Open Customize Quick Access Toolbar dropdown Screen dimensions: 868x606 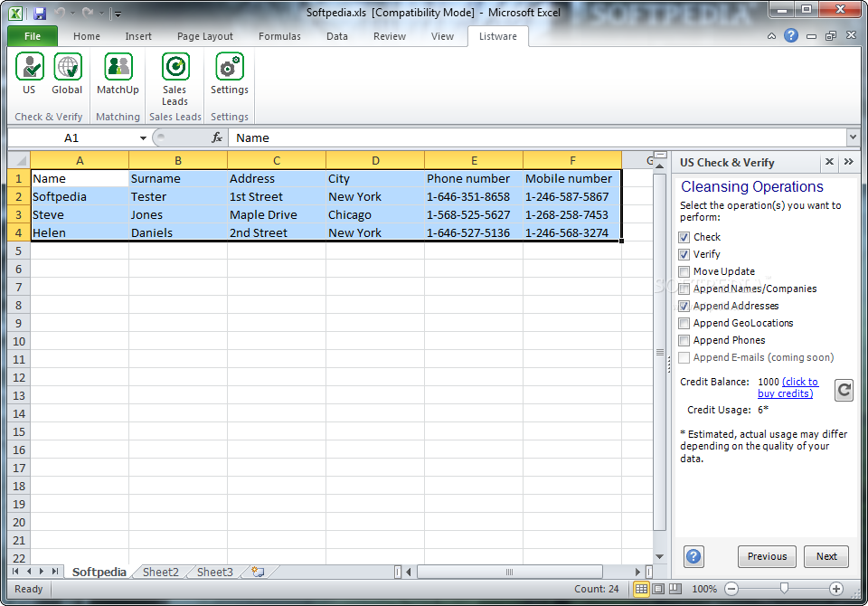pyautogui.click(x=118, y=14)
